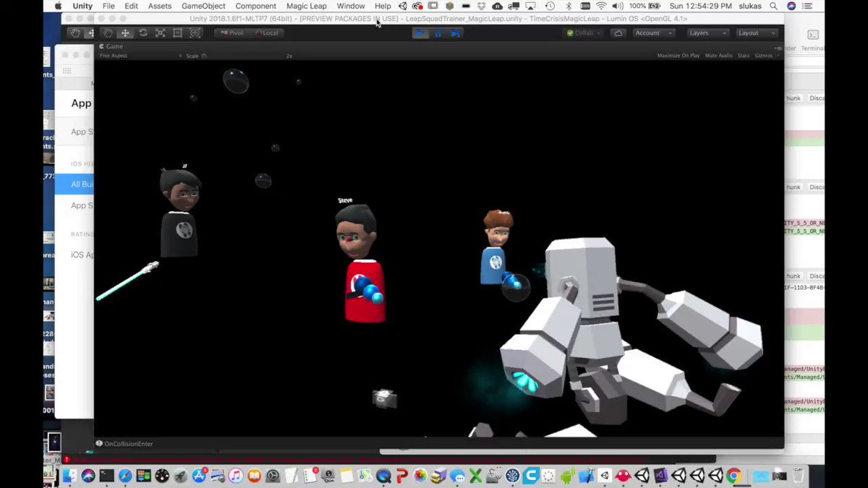Open the Free Aspect dropdown
868x488 pixels.
click(140, 56)
